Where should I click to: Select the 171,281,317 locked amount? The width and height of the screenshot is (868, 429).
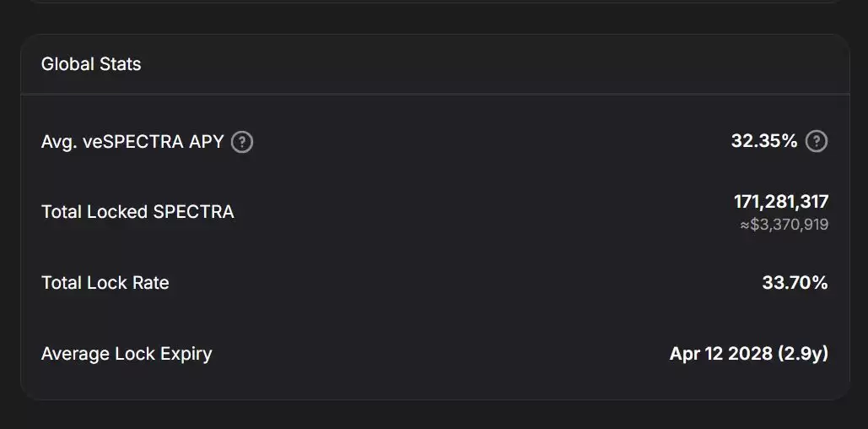781,202
